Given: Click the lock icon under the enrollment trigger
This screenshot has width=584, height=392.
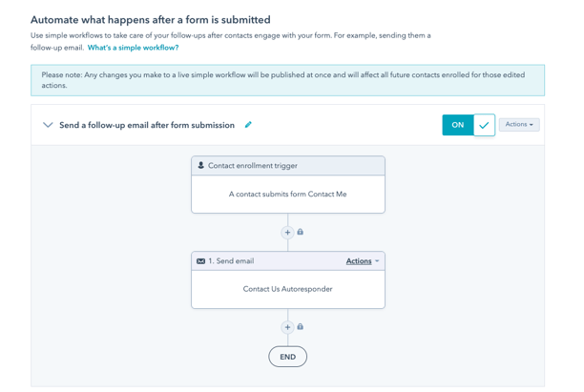Looking at the screenshot, I should tap(301, 232).
